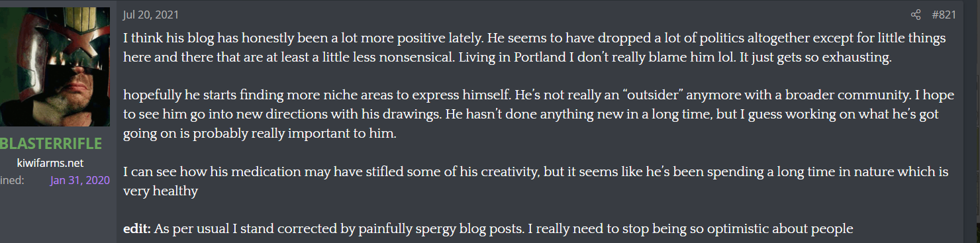Click the Jan 31, 2020 join date
This screenshot has height=243, width=980.
coord(79,179)
